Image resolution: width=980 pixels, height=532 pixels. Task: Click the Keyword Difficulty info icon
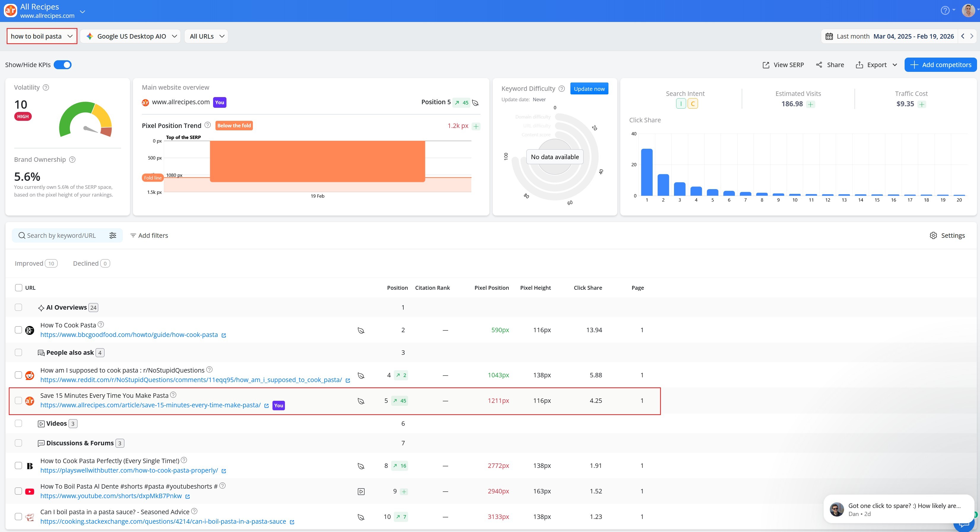pos(562,88)
